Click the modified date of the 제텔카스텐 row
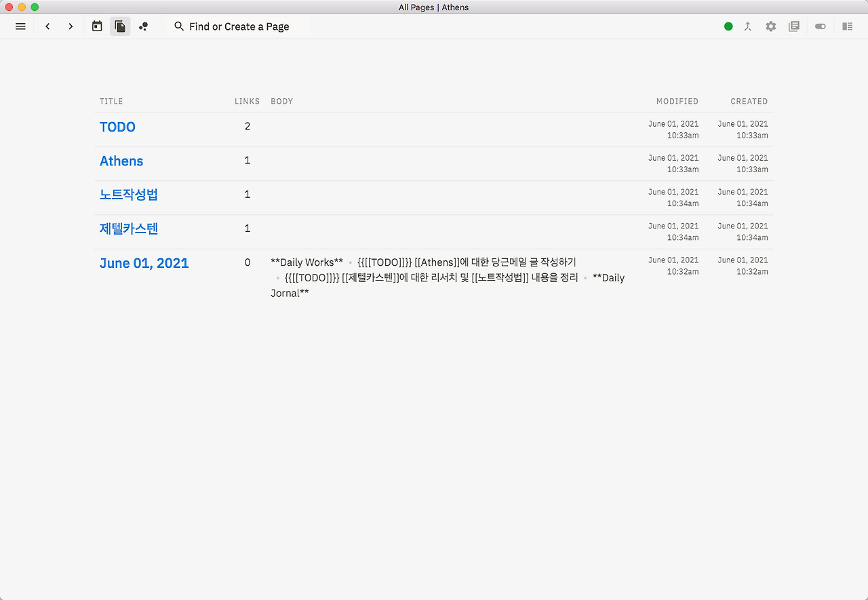Image resolution: width=868 pixels, height=600 pixels. click(673, 231)
